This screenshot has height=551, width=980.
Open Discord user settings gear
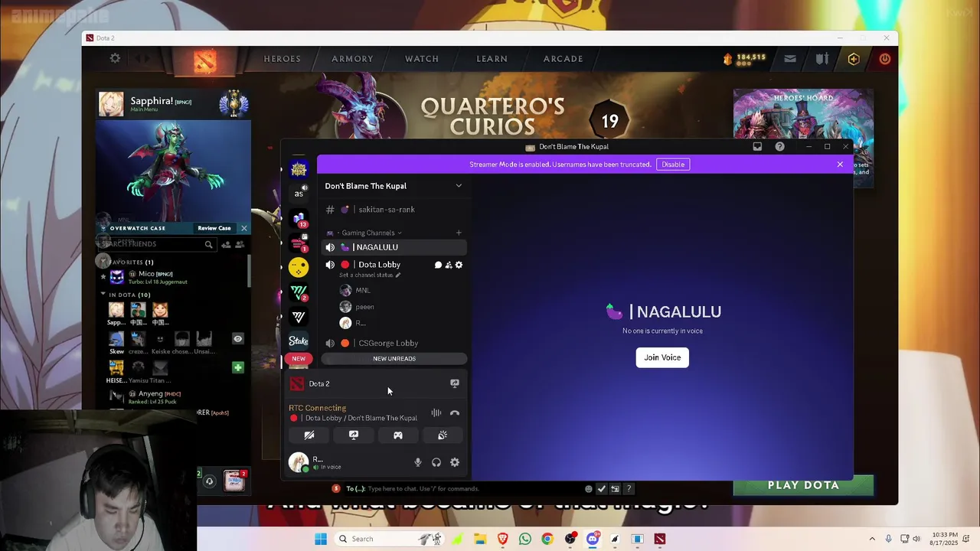tap(455, 462)
